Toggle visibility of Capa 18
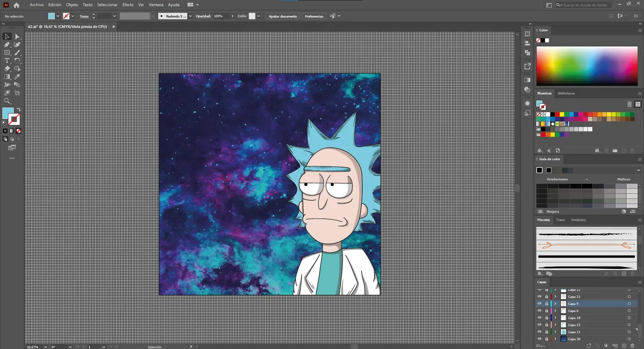 (539, 318)
